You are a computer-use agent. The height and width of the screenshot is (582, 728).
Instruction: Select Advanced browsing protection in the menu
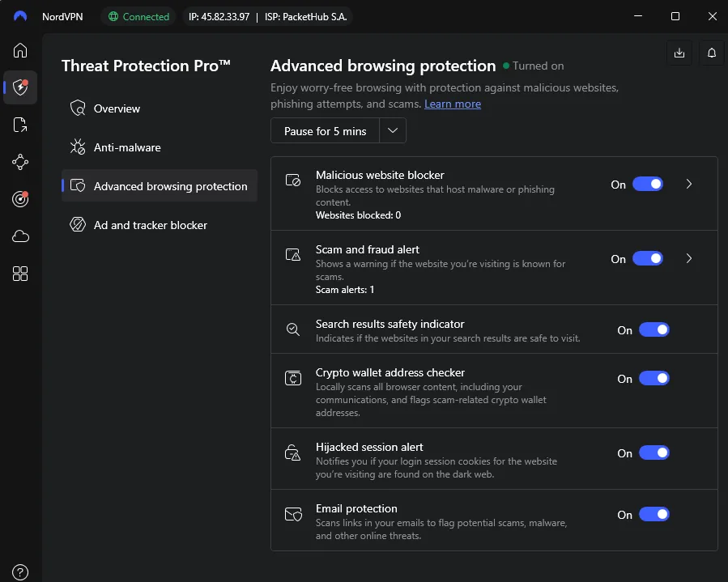160,185
